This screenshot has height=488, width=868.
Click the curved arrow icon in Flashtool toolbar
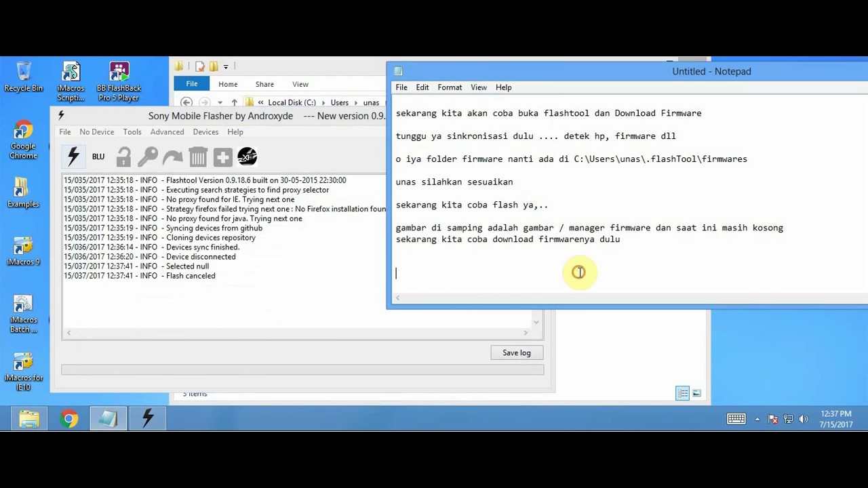pos(172,157)
